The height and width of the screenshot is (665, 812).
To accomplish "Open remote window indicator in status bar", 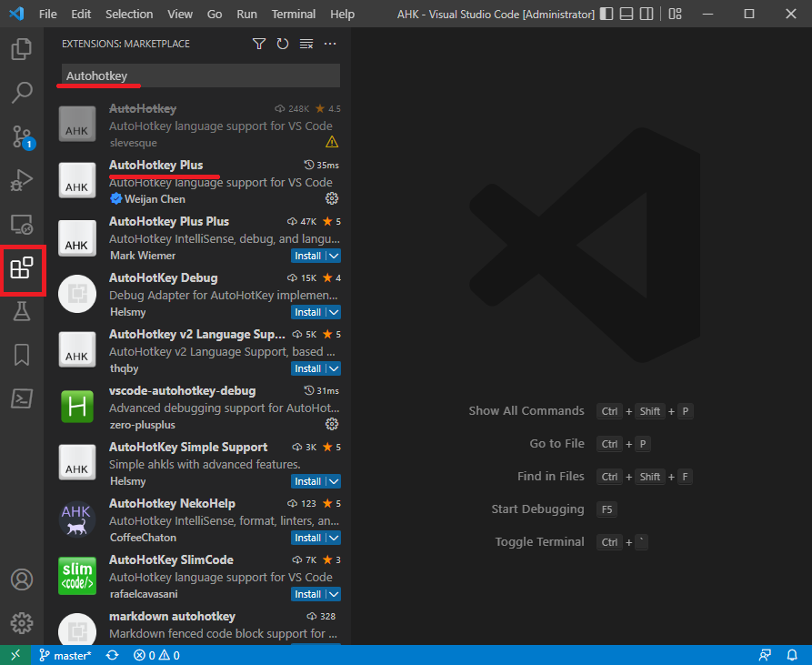I will 15,655.
